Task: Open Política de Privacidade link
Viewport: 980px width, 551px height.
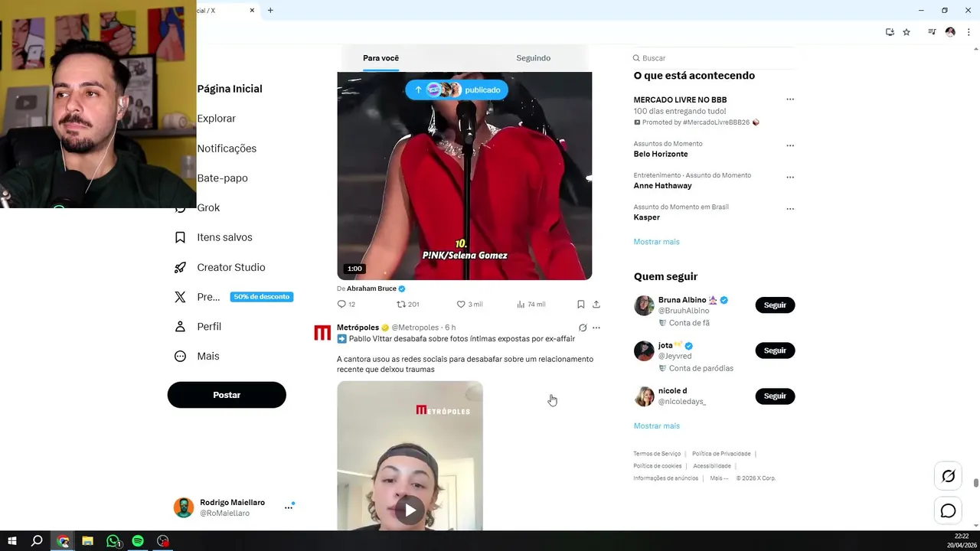Action: pos(721,454)
